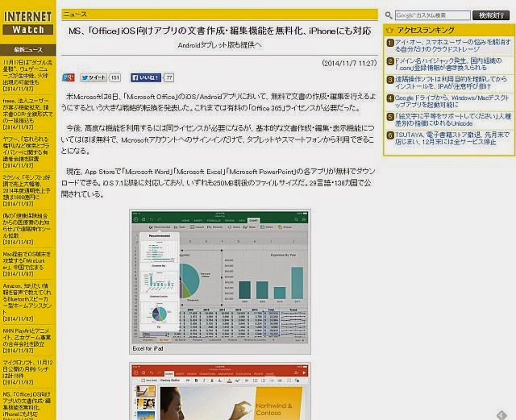The image size is (516, 420).
Task: Click the rank number 2 badge
Action: click(x=390, y=61)
